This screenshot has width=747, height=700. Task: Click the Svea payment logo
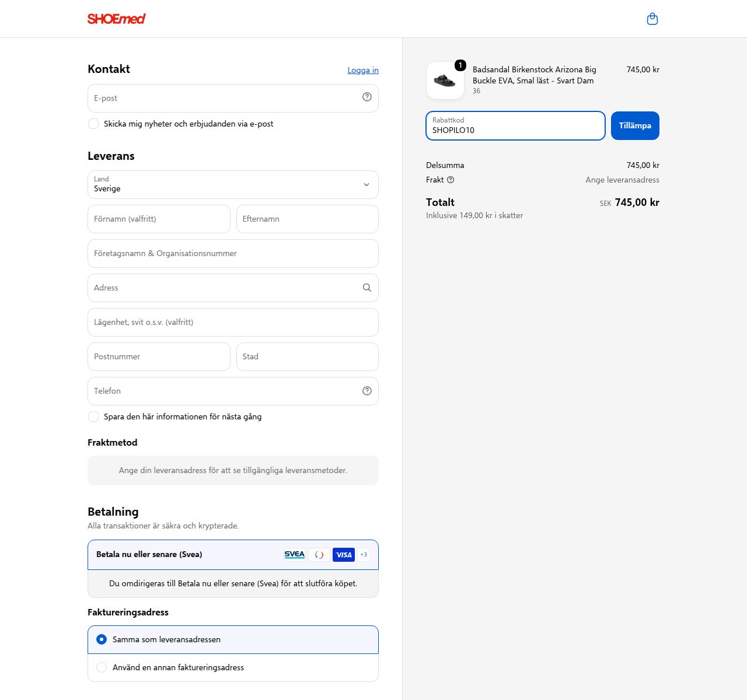pos(295,555)
